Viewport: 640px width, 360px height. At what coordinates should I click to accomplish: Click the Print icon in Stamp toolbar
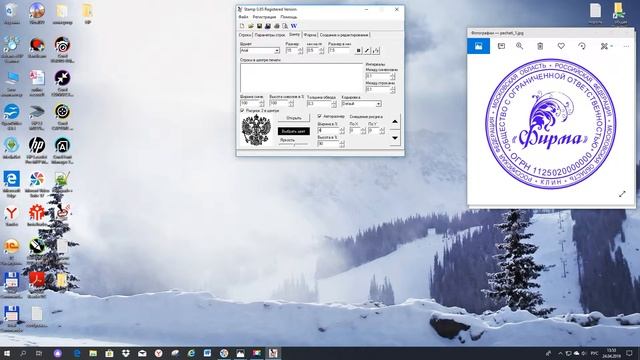pos(276,26)
